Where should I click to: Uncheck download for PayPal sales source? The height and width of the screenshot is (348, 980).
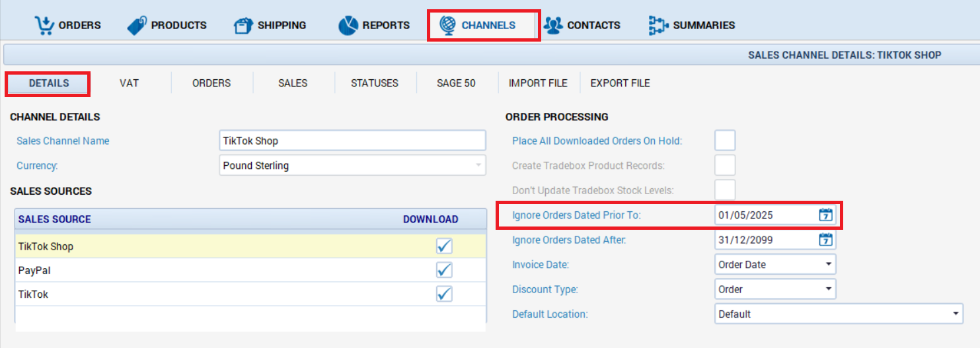pos(444,270)
